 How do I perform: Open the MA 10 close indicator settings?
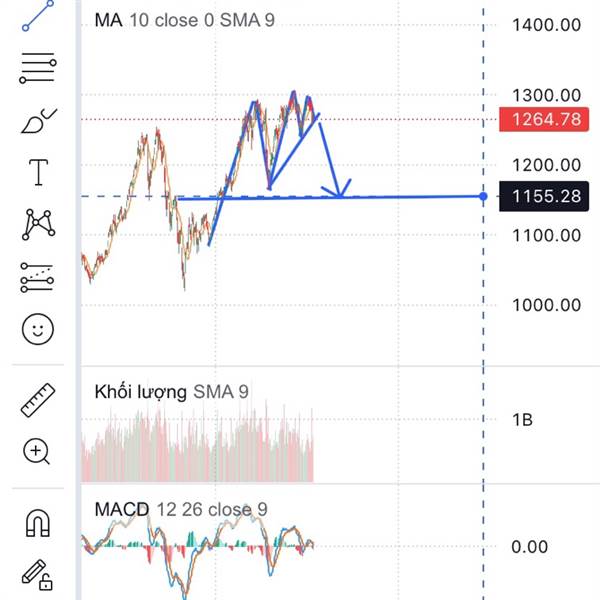click(184, 20)
